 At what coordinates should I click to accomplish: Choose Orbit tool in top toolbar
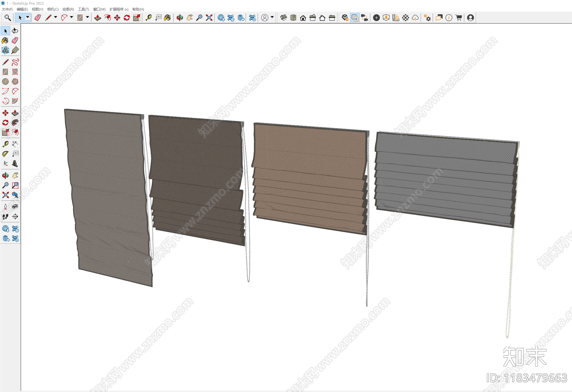point(180,18)
